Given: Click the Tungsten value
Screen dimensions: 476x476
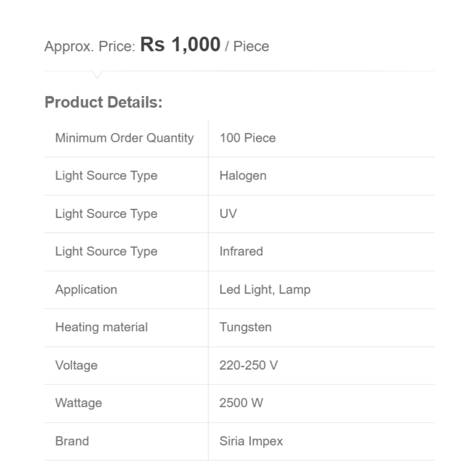Looking at the screenshot, I should pos(245,327).
